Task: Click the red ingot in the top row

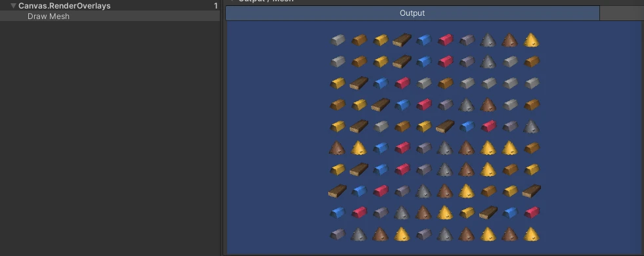Action: click(446, 40)
